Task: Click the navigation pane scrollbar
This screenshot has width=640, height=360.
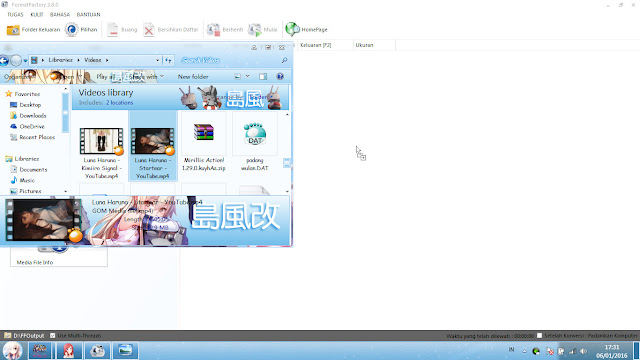Action: tap(66, 113)
